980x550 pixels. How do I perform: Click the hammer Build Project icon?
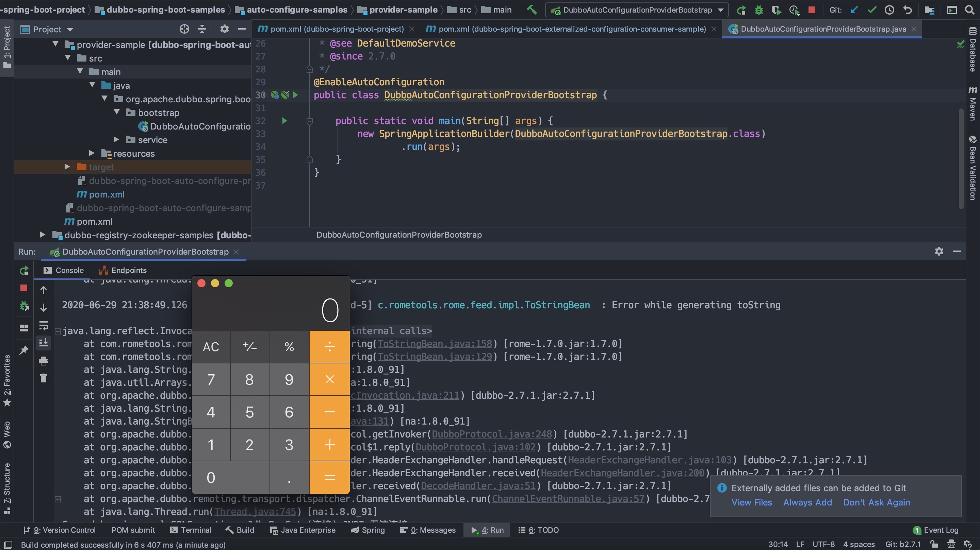(532, 10)
